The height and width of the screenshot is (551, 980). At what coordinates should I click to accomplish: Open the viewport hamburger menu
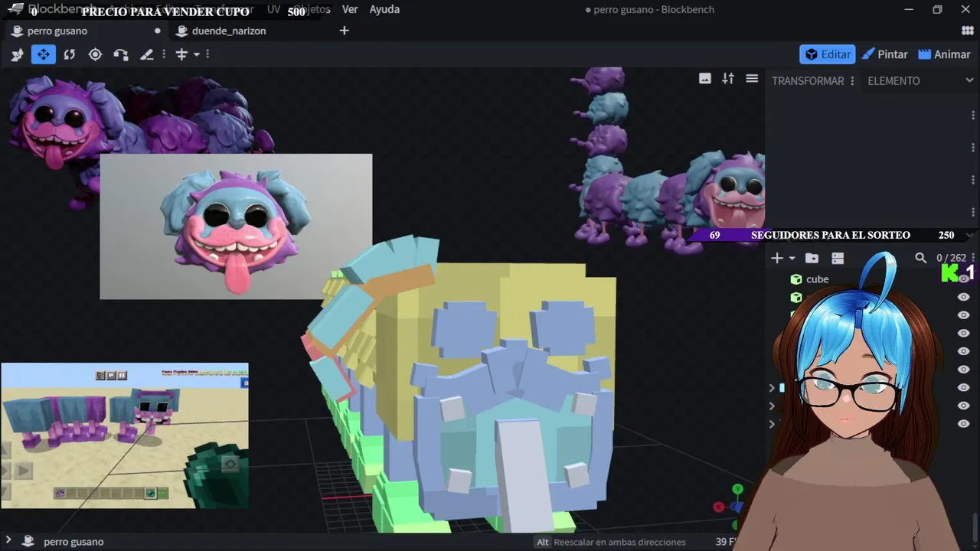point(752,79)
